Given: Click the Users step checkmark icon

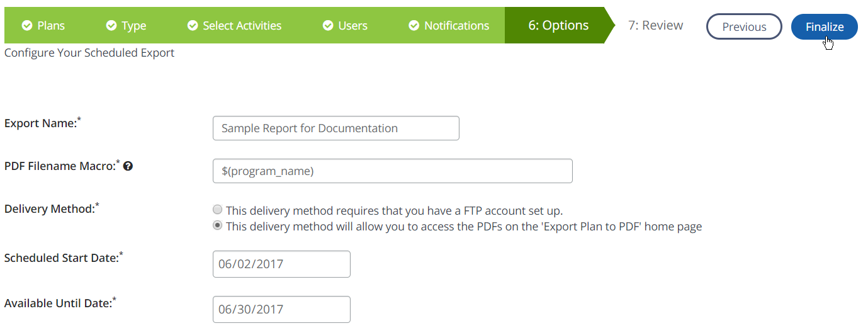Looking at the screenshot, I should (x=328, y=26).
